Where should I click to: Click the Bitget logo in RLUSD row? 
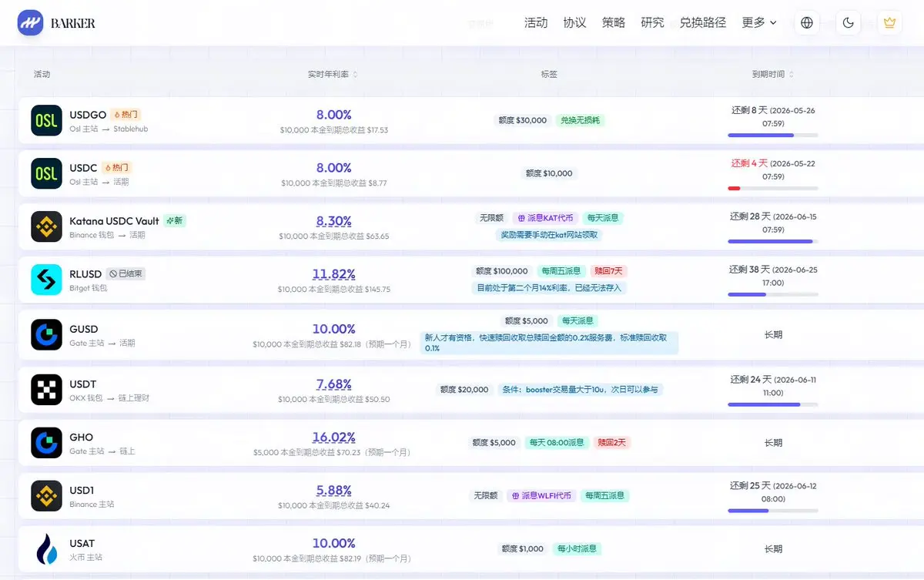46,280
